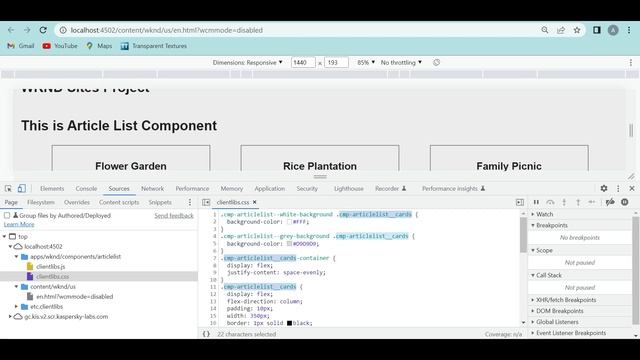Switch to the Network tab
Viewport: 640px width, 360px height.
tap(152, 189)
